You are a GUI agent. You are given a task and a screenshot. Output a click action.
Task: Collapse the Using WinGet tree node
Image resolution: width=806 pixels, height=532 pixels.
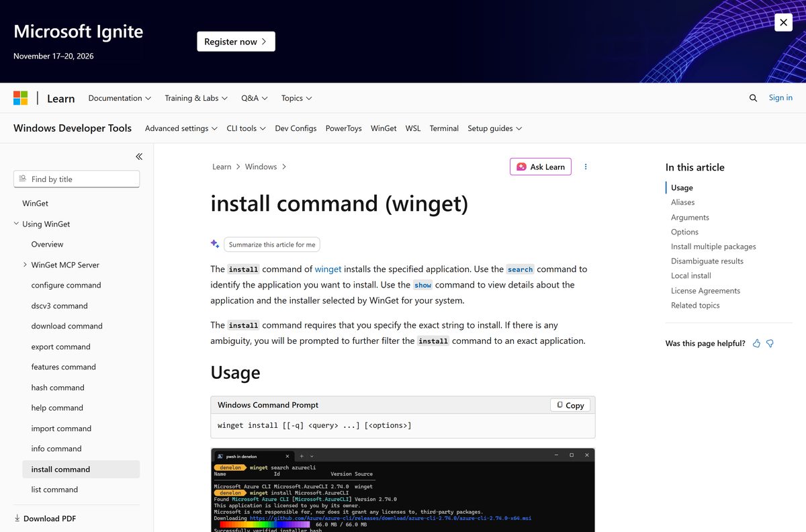(16, 224)
